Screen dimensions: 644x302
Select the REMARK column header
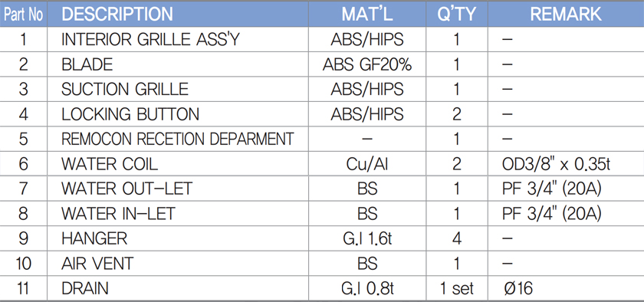coord(566,14)
